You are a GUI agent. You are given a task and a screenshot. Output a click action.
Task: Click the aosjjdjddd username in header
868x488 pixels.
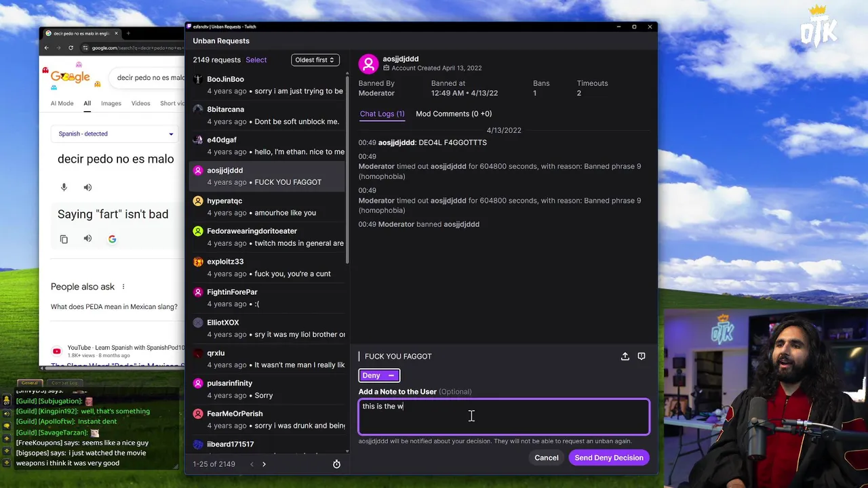coord(401,59)
